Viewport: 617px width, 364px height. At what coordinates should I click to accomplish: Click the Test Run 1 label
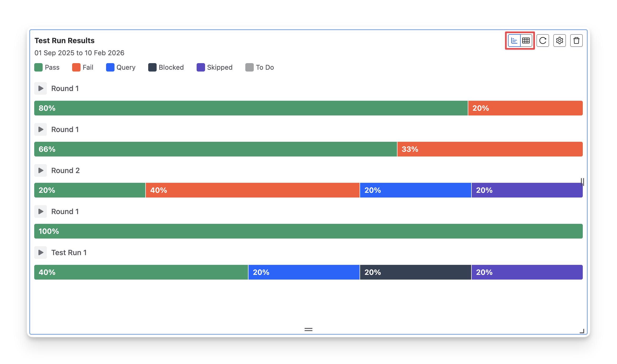coord(69,252)
